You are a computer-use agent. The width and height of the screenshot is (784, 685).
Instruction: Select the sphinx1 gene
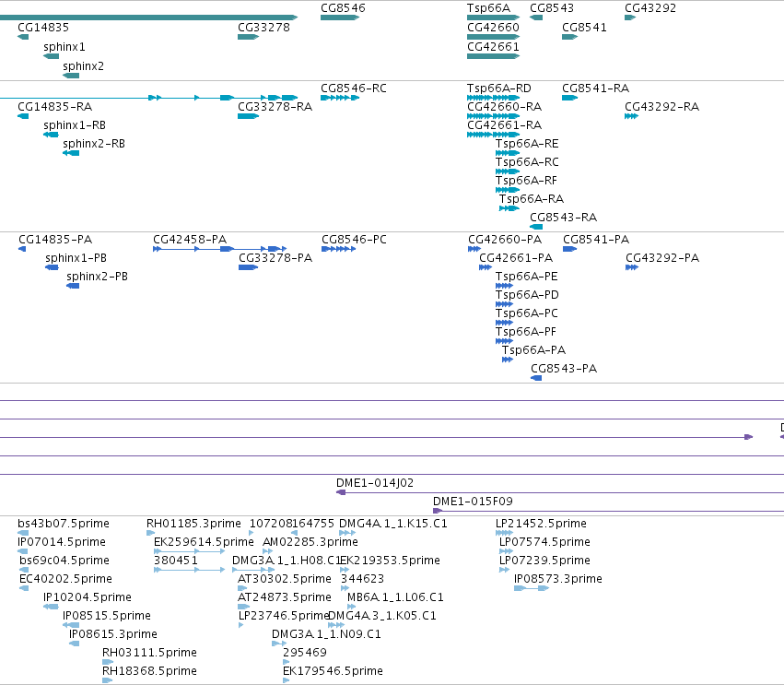[x=51, y=56]
